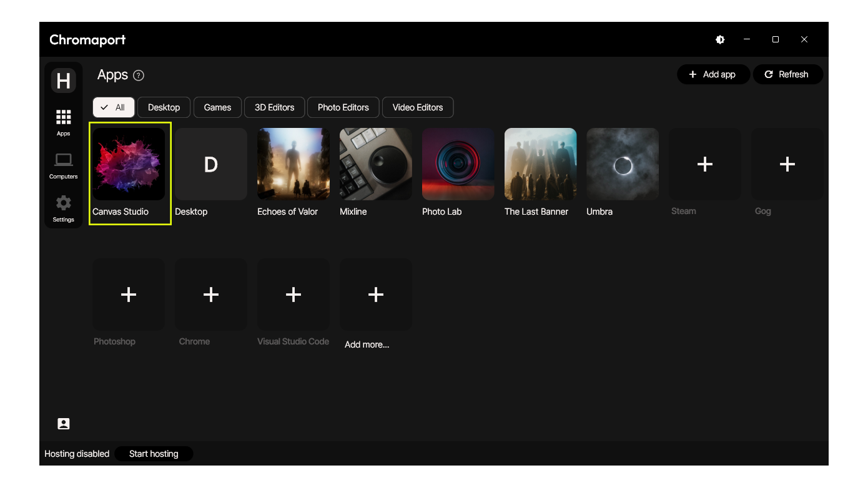
Task: Toggle the Games filter chip
Action: point(217,107)
